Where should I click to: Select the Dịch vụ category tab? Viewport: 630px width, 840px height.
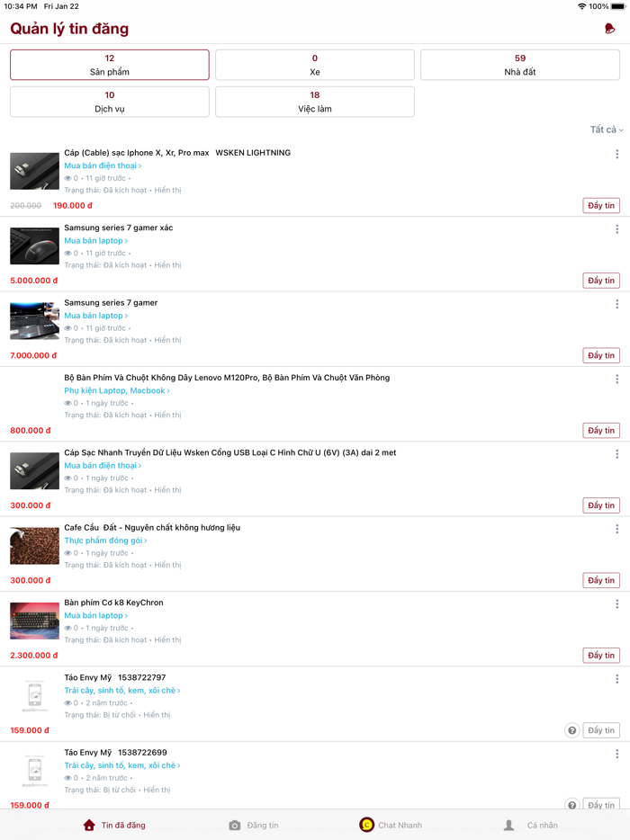coord(110,102)
